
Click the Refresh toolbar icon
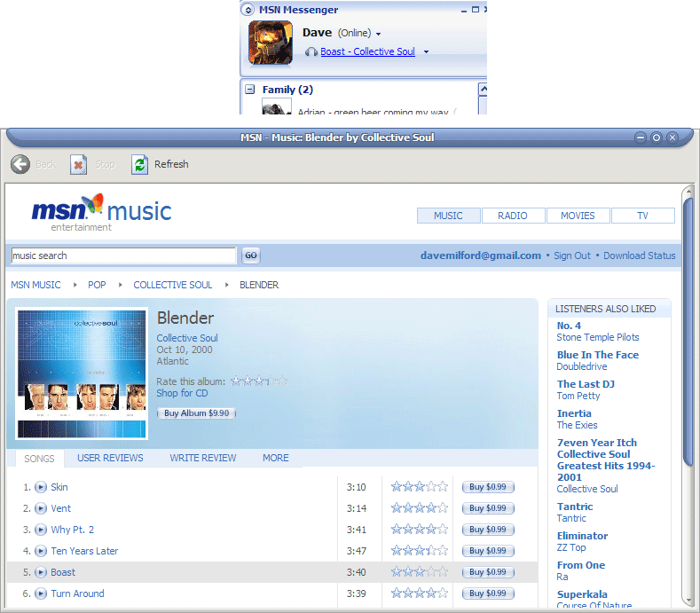[139, 164]
